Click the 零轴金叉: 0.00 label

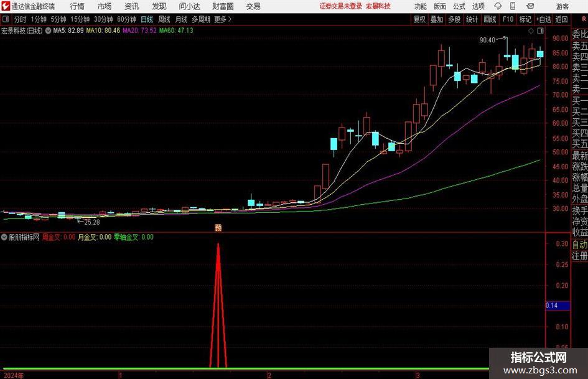click(x=134, y=237)
